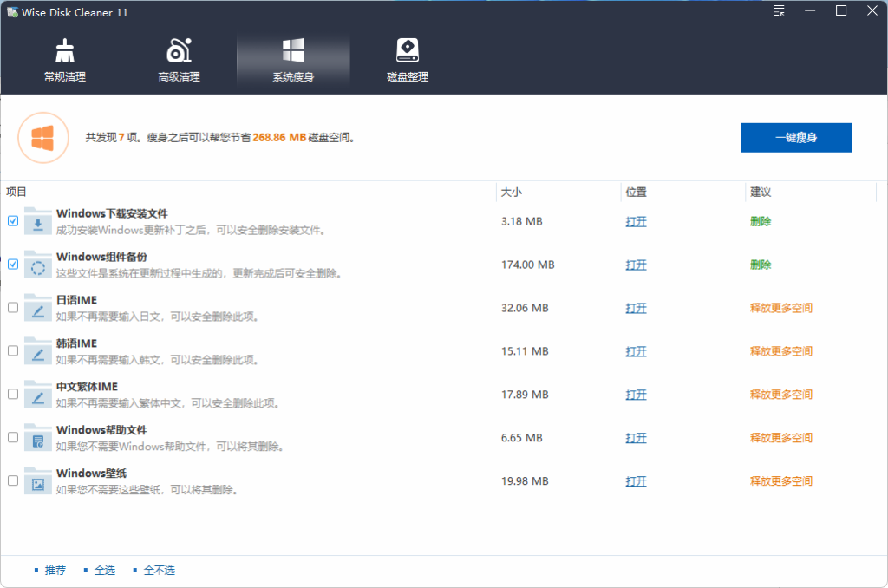Check the 韩语IME checkbox
The image size is (888, 588).
[13, 350]
